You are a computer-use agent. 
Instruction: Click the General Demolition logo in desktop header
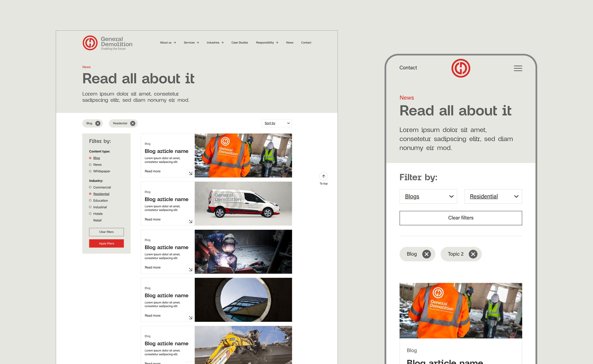pos(107,43)
